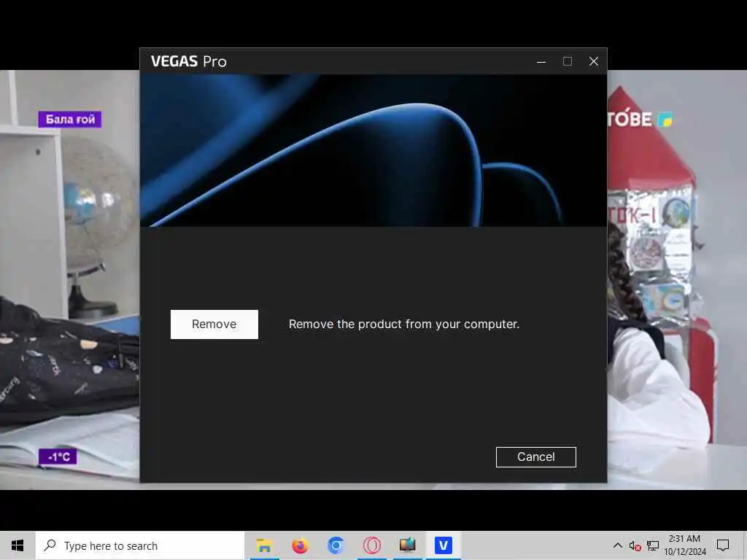This screenshot has height=560, width=747.
Task: Open the Windows Start menu
Action: 18,545
